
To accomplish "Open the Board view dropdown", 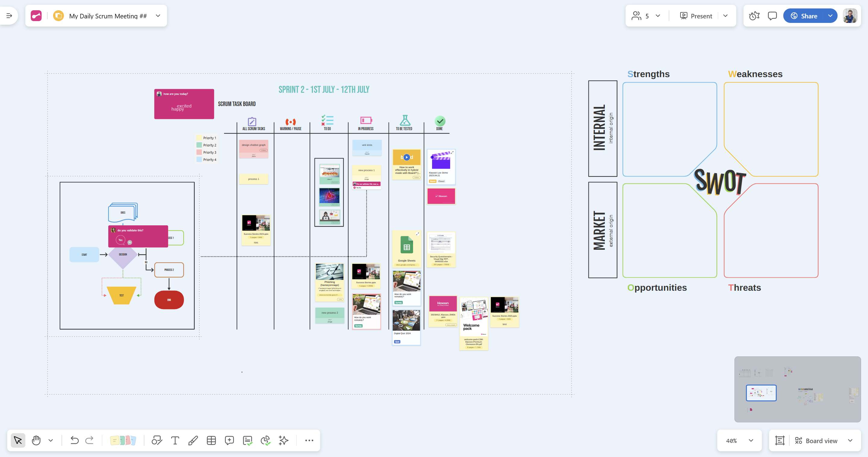I will pyautogui.click(x=850, y=440).
